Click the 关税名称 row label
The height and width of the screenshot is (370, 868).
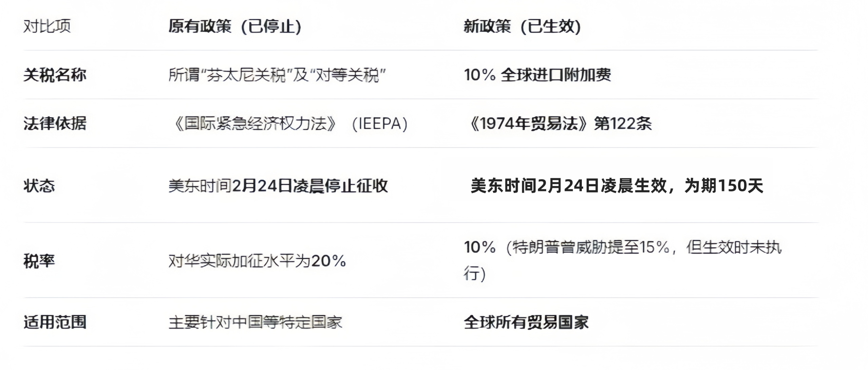click(55, 75)
